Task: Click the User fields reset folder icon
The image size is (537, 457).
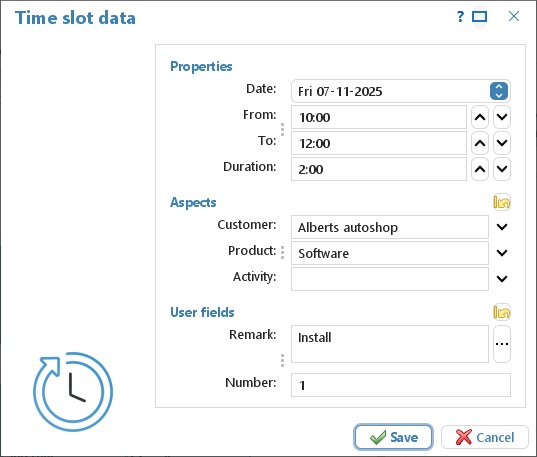Action: tap(502, 312)
